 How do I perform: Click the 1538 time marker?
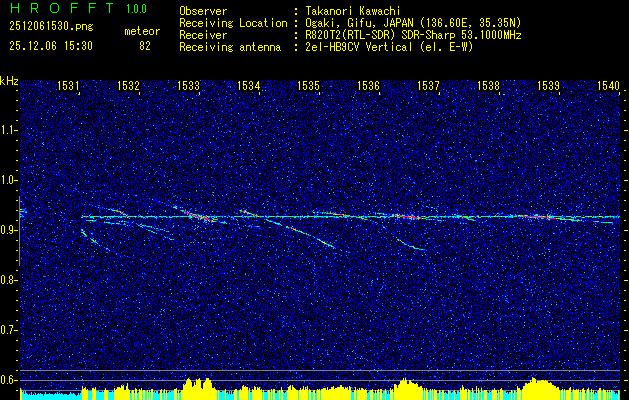coord(489,85)
